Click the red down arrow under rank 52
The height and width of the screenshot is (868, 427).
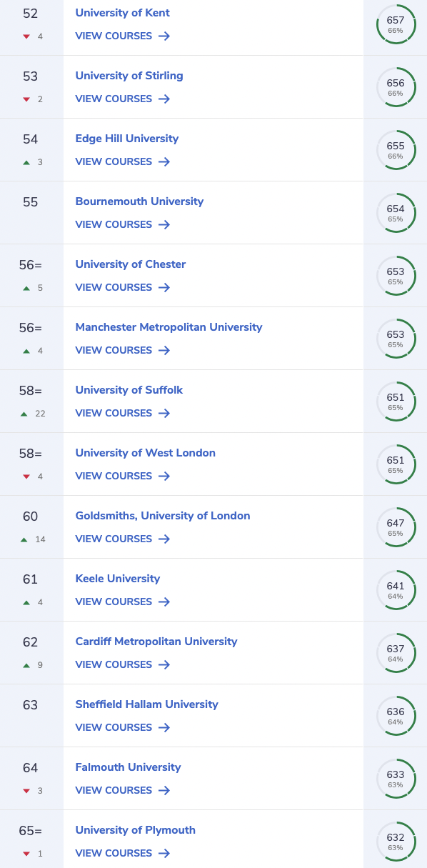pos(26,36)
